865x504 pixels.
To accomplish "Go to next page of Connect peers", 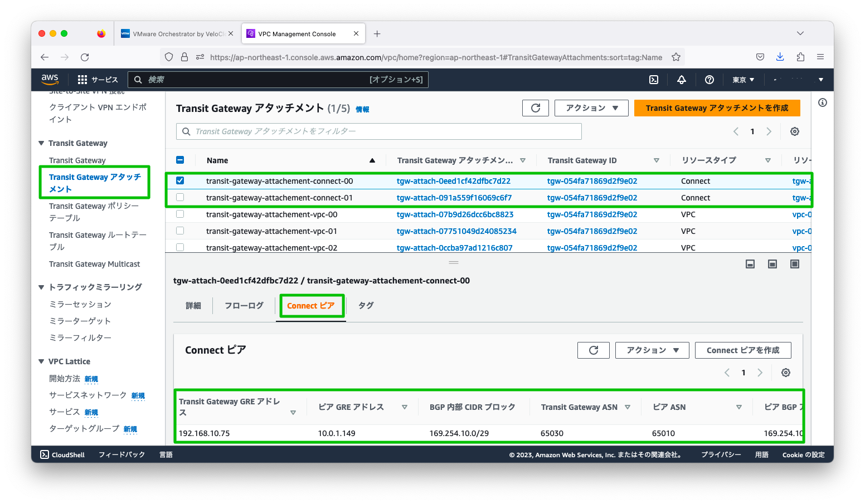I will [760, 373].
